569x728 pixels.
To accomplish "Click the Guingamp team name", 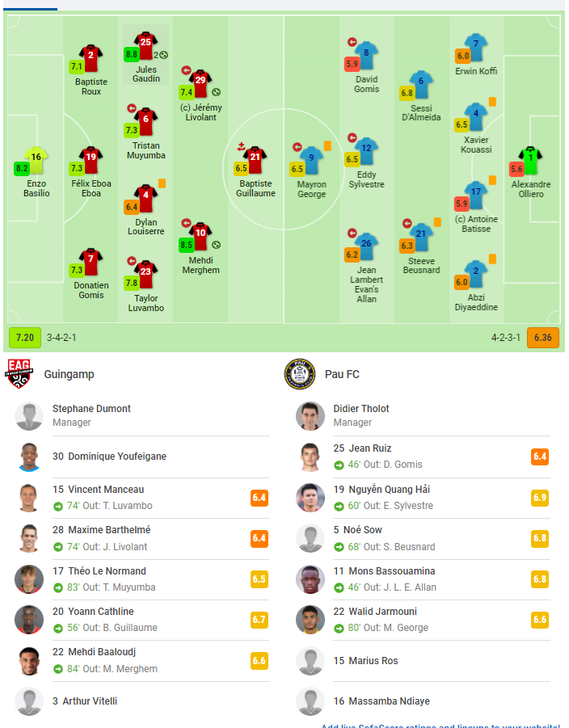I will (70, 374).
